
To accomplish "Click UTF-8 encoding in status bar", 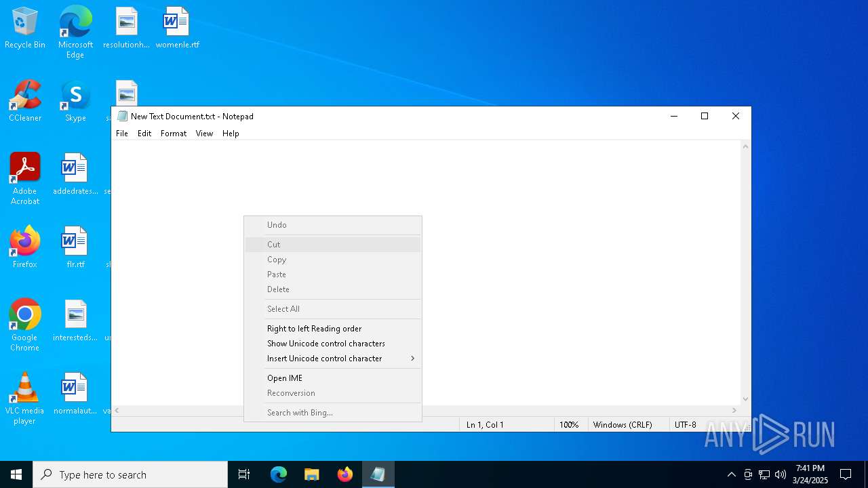I will (x=685, y=425).
